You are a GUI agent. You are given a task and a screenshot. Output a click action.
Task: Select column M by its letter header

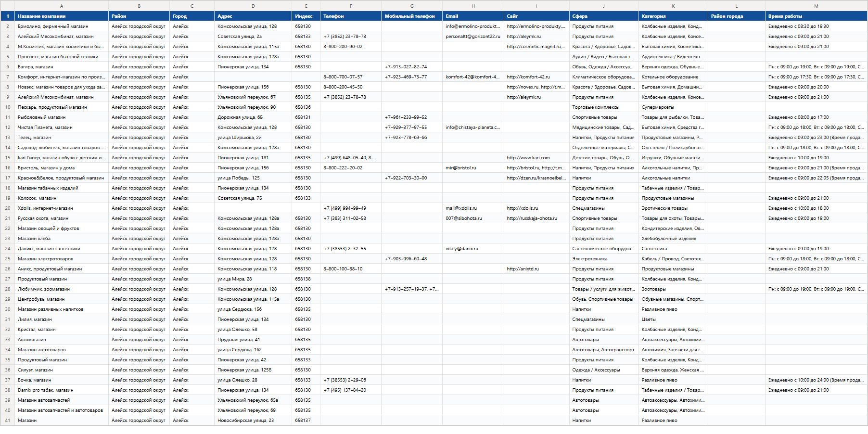coord(816,6)
